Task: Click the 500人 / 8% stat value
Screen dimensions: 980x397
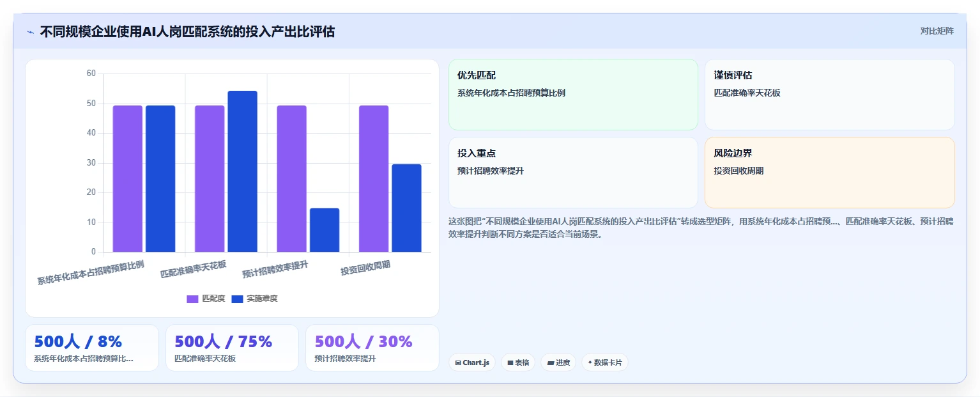Action: [x=78, y=341]
